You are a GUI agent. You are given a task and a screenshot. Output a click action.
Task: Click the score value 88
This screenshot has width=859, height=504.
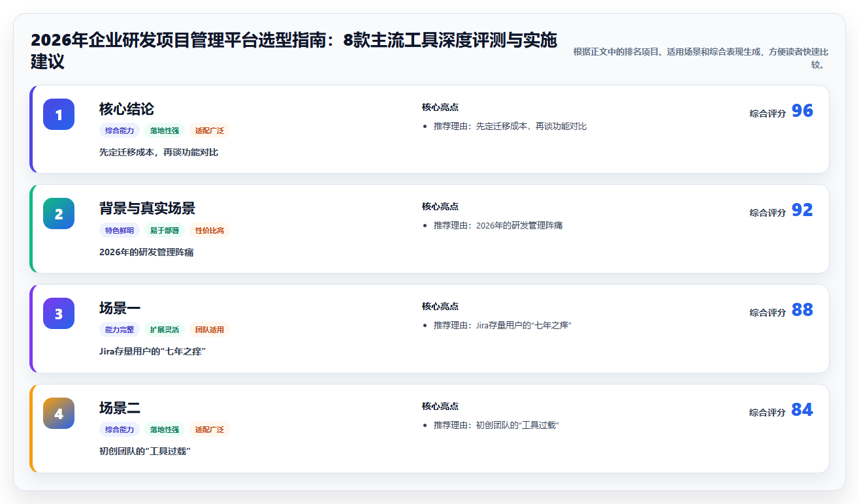coord(802,310)
